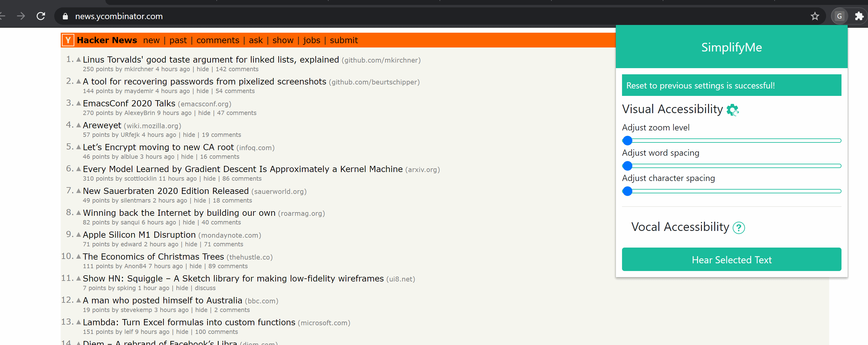Reload the current page
The image size is (868, 345).
coord(41,16)
